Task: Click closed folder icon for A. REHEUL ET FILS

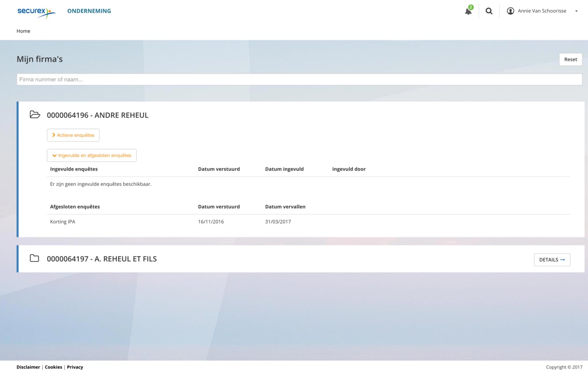Action: coord(34,258)
